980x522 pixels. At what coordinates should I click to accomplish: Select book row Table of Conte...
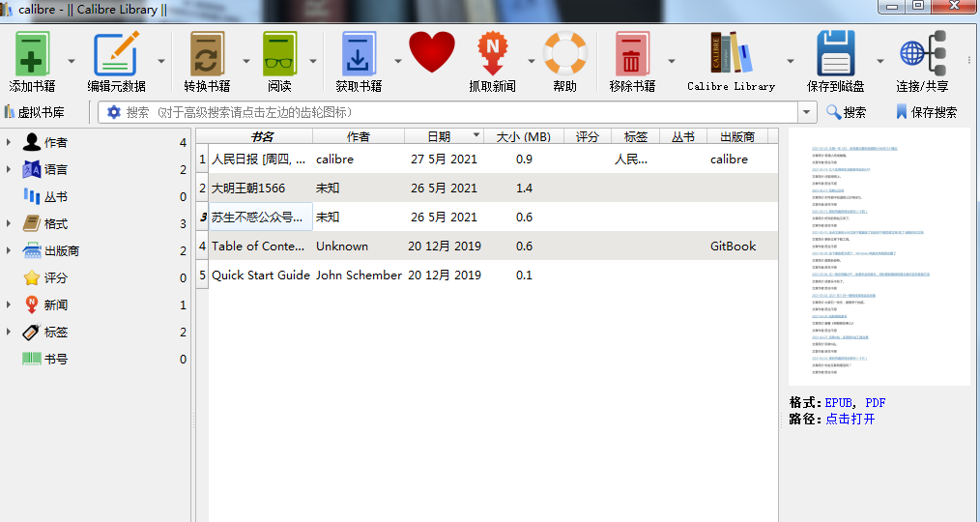(487, 246)
